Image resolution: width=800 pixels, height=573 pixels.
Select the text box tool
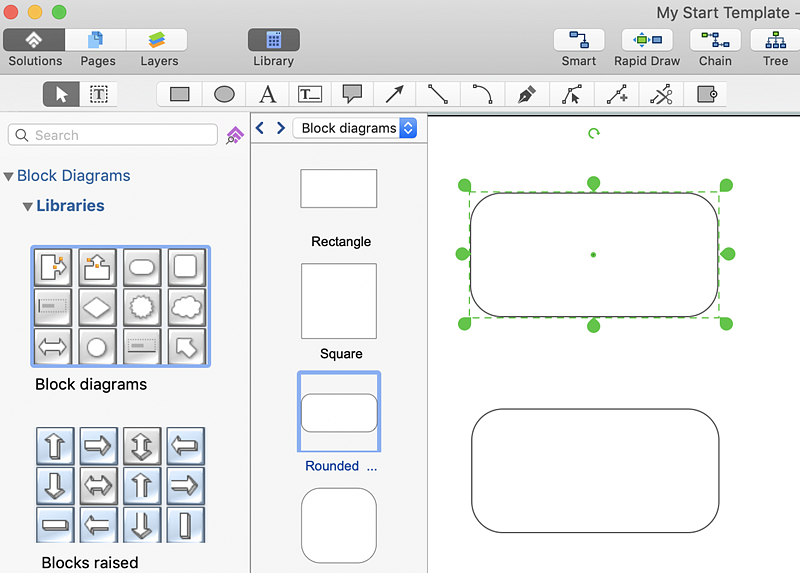(310, 94)
